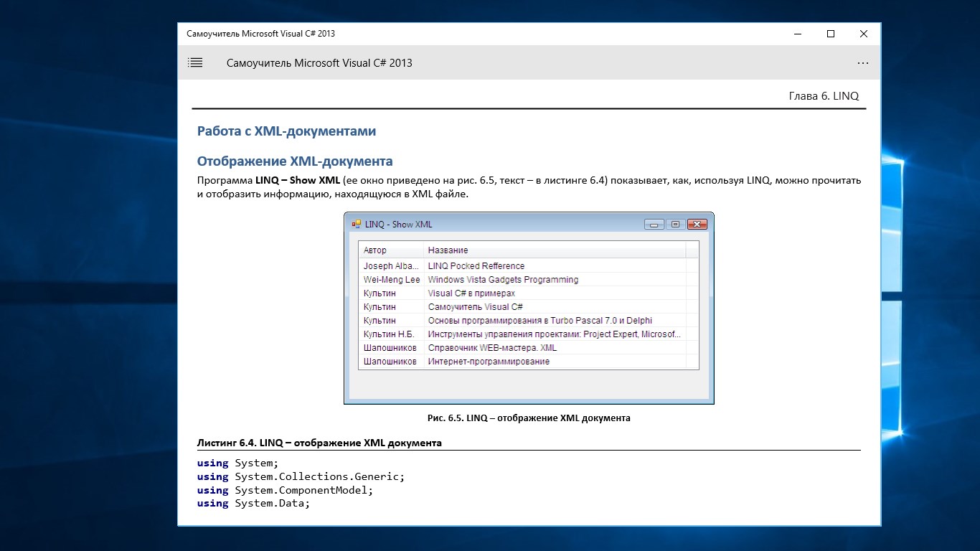
Task: Click row Справочник WEB-мастера. XML
Action: pos(528,348)
